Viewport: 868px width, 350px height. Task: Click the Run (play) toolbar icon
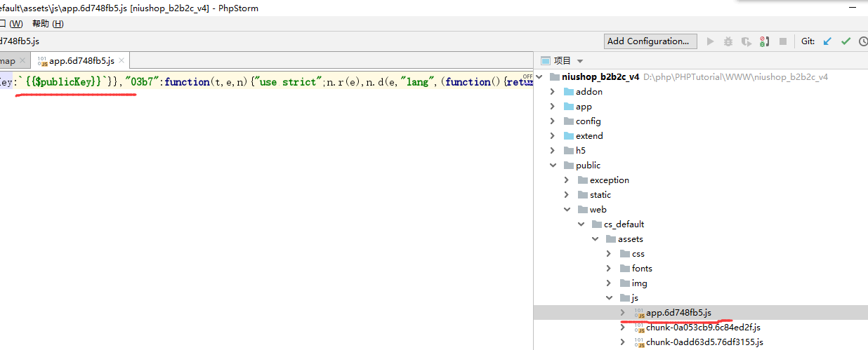pos(710,41)
